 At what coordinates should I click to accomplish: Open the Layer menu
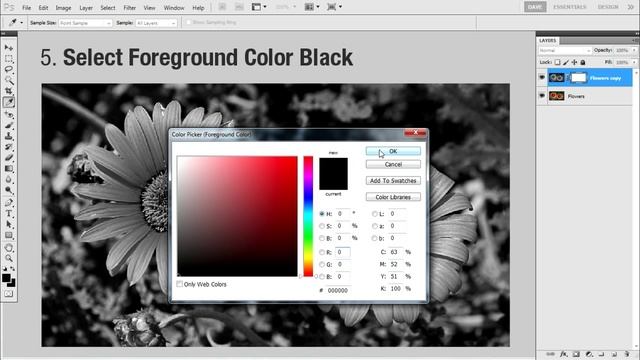[86, 8]
